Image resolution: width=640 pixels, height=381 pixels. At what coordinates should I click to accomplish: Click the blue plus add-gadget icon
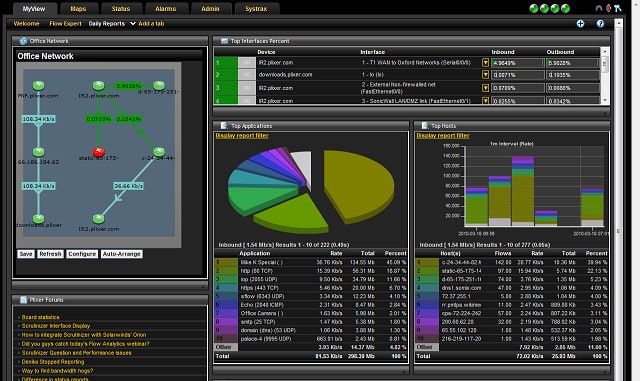tap(580, 24)
